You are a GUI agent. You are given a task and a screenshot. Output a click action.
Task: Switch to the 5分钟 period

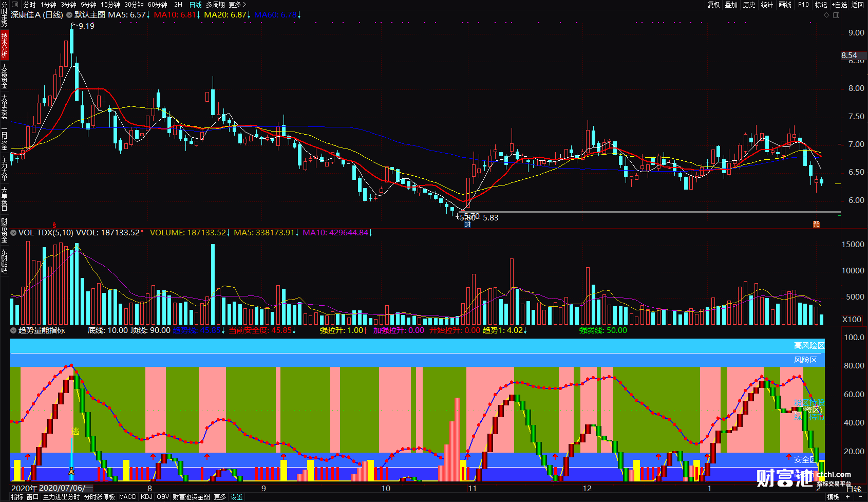click(88, 5)
